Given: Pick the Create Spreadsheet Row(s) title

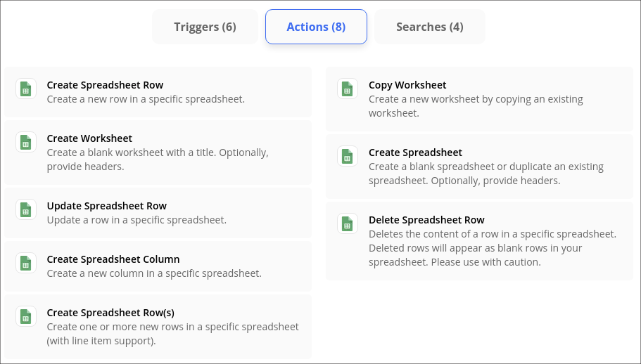Looking at the screenshot, I should (110, 313).
